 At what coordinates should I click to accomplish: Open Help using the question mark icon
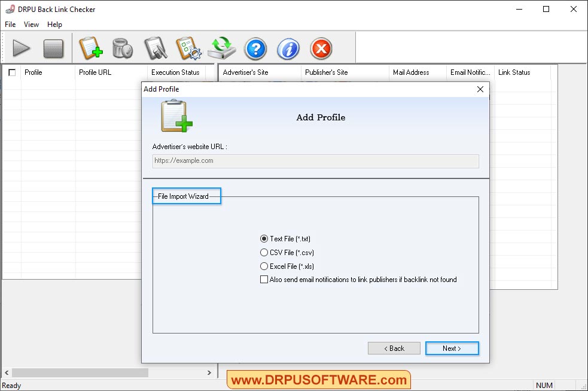pyautogui.click(x=255, y=49)
